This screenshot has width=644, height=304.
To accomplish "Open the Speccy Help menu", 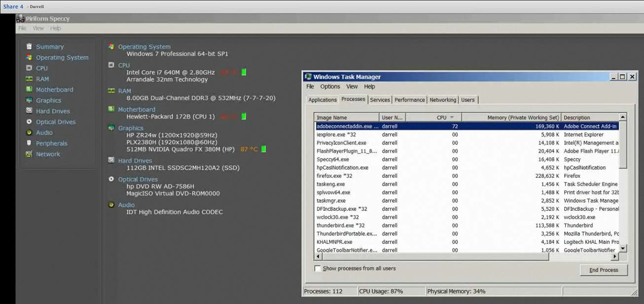I will click(x=55, y=28).
